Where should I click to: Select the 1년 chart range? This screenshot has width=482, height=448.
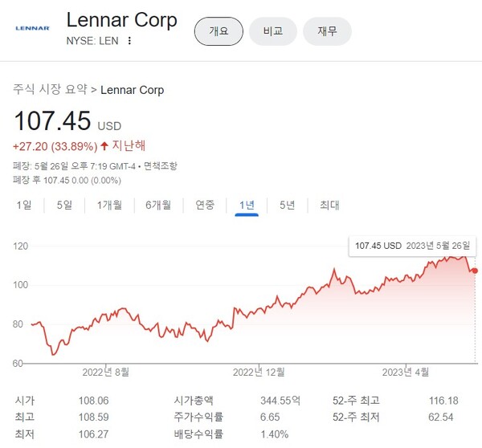247,206
